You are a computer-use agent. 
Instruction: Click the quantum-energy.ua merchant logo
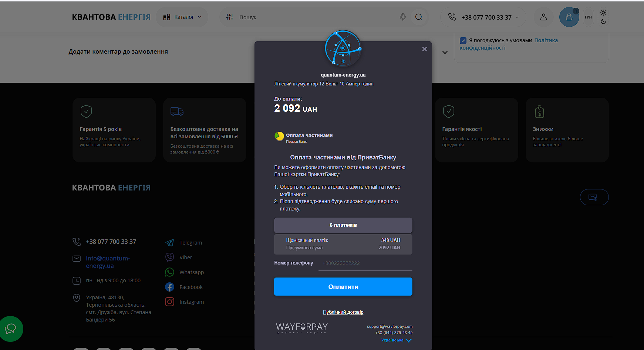tap(343, 48)
